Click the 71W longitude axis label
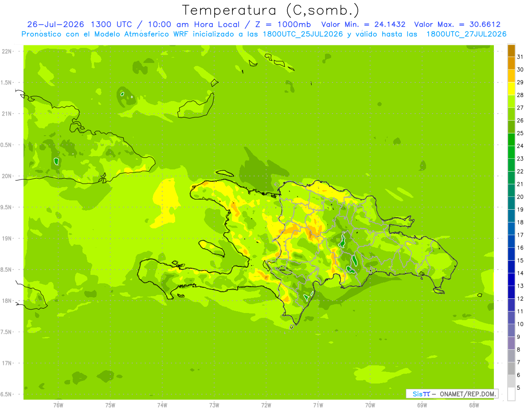The height and width of the screenshot is (411, 532). pos(318,405)
